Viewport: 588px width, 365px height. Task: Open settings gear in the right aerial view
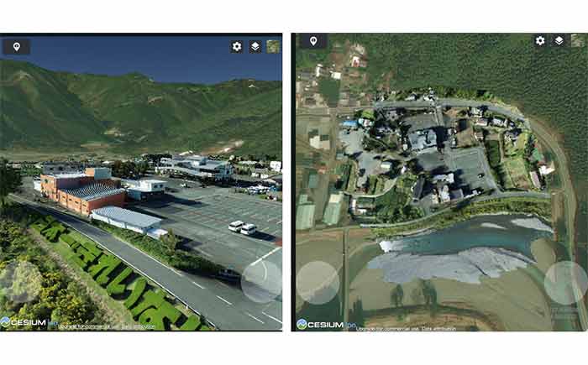click(540, 40)
